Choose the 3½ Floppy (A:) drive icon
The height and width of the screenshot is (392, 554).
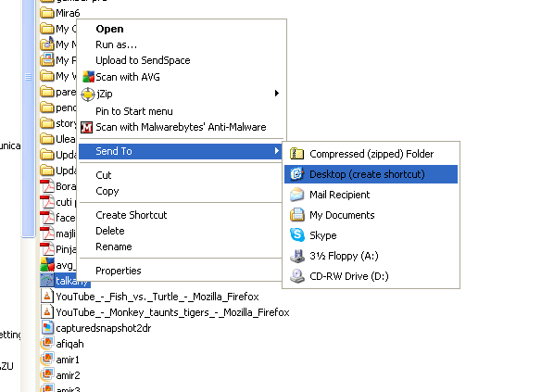(x=297, y=256)
